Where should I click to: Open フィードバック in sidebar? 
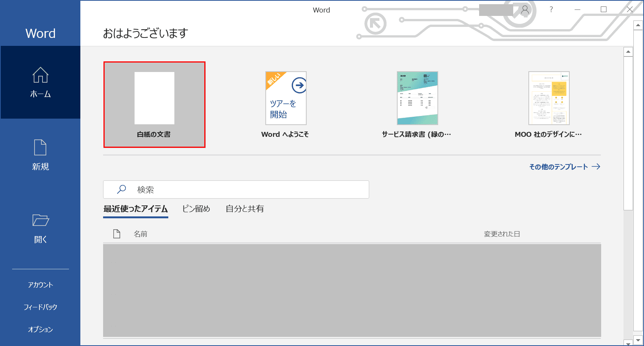pos(40,307)
